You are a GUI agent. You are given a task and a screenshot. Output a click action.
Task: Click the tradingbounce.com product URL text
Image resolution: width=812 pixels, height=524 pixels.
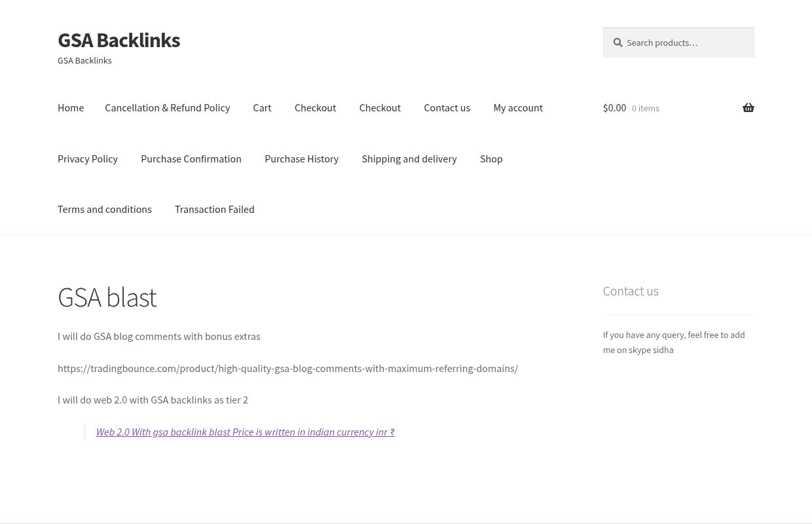click(x=287, y=368)
